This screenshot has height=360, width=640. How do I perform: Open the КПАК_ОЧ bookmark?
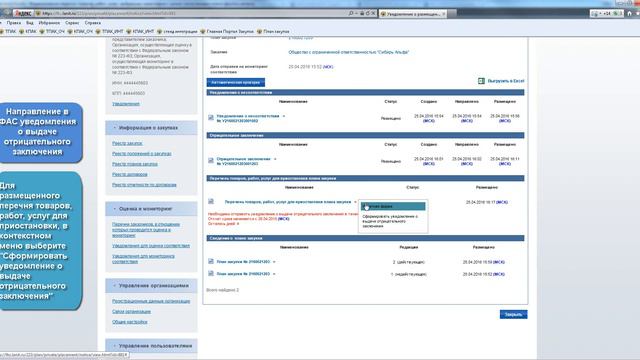point(80,31)
